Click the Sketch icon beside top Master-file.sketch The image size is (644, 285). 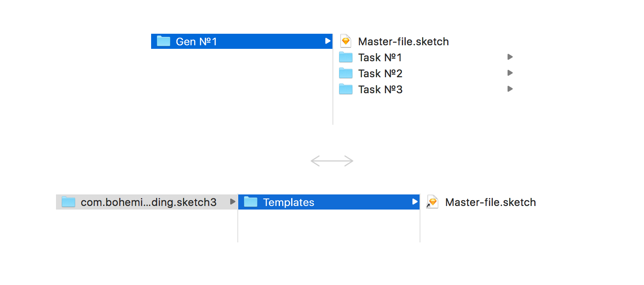point(345,41)
